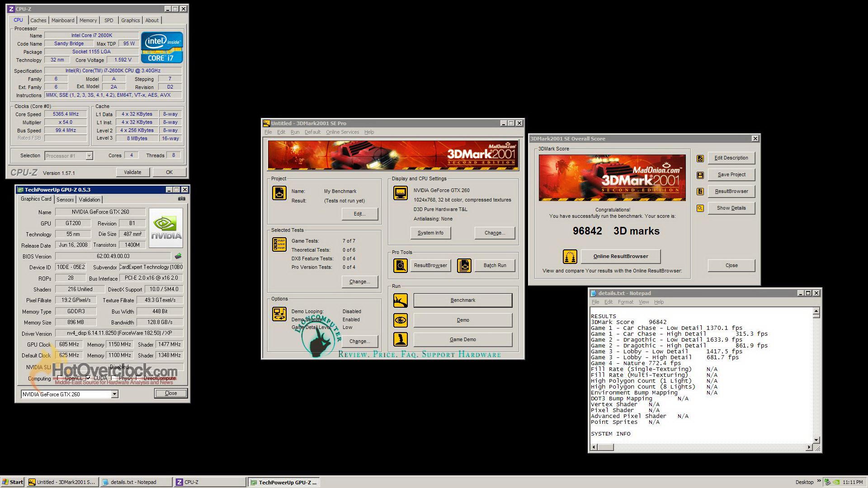Click the Safely Remove Hardware tray icon

tap(827, 482)
